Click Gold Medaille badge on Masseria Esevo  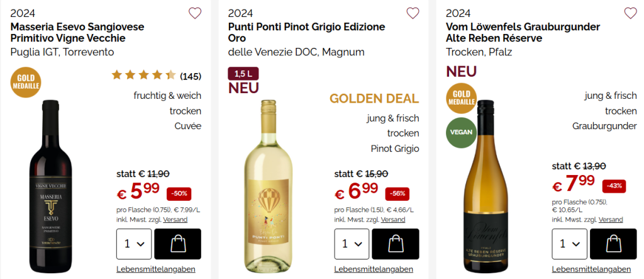coord(25,84)
